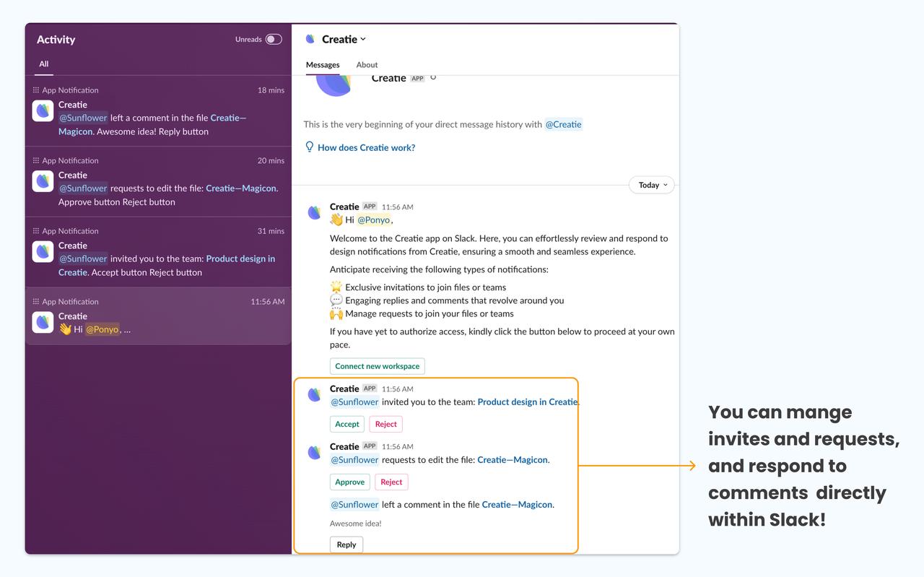
Task: Click the speech bubble emoji before Engaging replies
Action: (336, 300)
